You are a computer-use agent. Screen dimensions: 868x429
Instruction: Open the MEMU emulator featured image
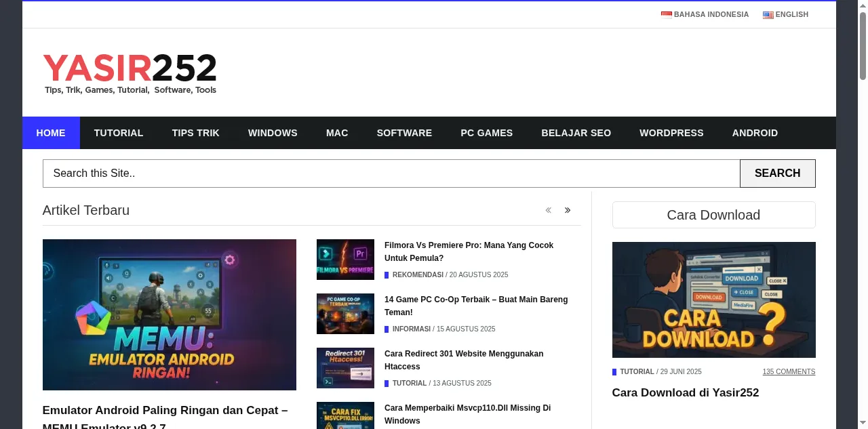170,314
